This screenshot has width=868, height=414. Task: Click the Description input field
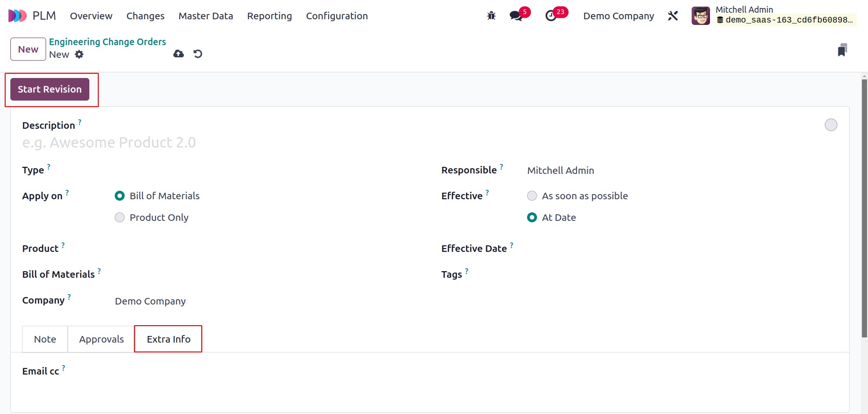click(418, 142)
